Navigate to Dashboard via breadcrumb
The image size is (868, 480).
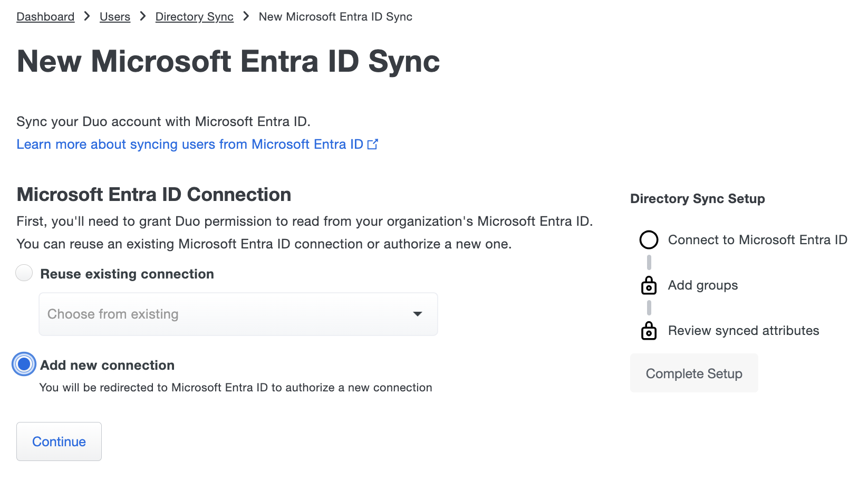[45, 16]
